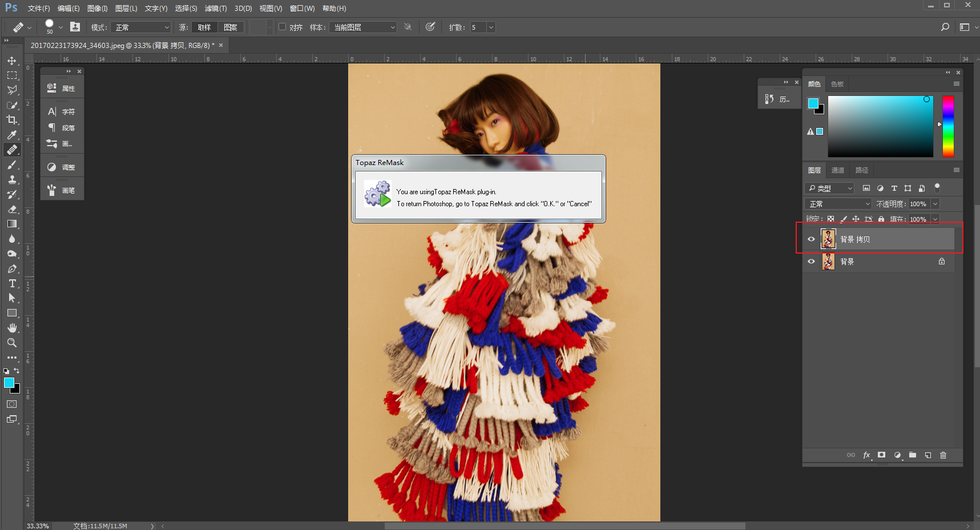
Task: Toggle lock image pixels
Action: (843, 219)
